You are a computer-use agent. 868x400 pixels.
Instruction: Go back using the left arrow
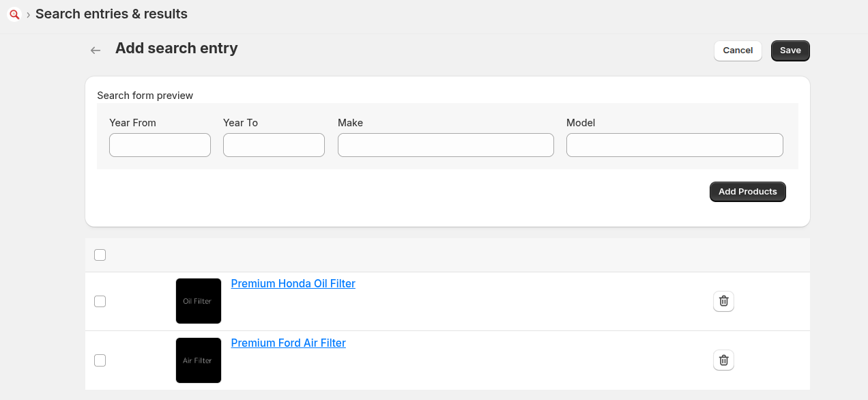96,50
